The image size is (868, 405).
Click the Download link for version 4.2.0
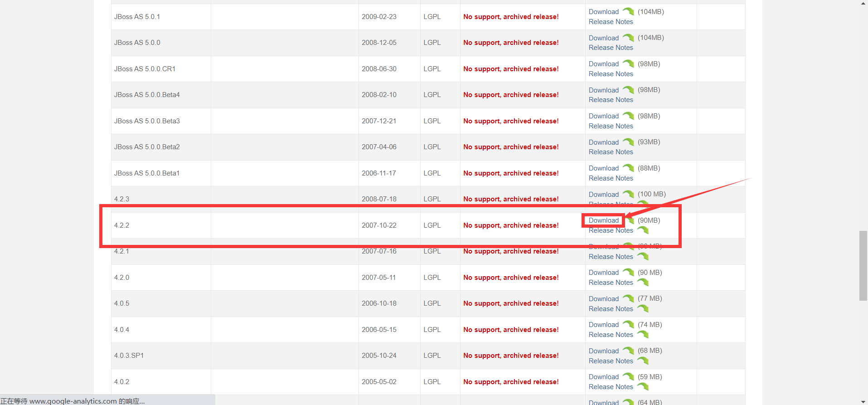(604, 273)
